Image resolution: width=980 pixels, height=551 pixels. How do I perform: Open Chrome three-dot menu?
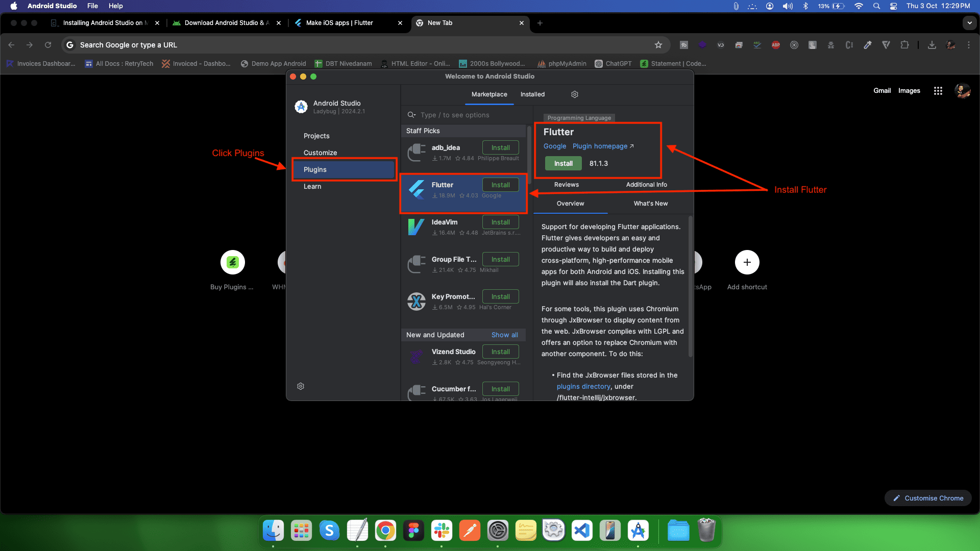(x=968, y=45)
